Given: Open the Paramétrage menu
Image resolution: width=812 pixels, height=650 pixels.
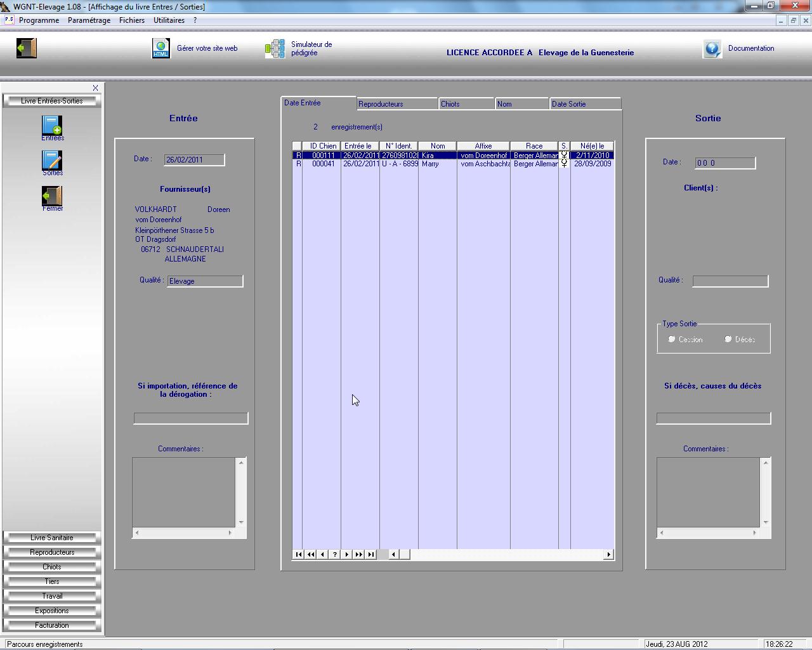Looking at the screenshot, I should [x=89, y=20].
